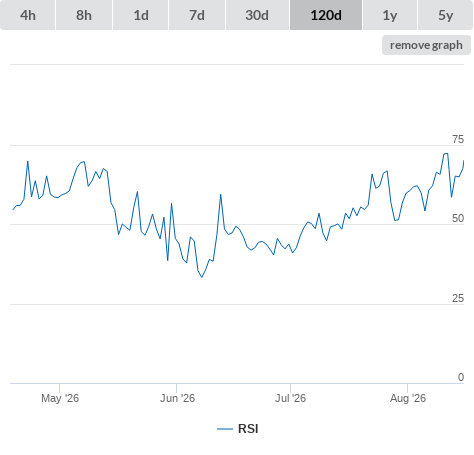Show the 30d time range
474x455 pixels.
(257, 15)
